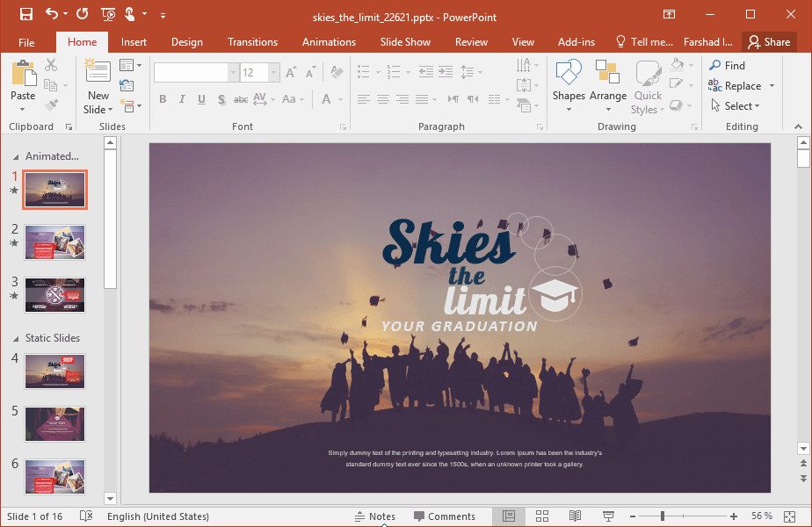The width and height of the screenshot is (812, 527).
Task: Start Slide Show icon in status bar
Action: tap(608, 516)
